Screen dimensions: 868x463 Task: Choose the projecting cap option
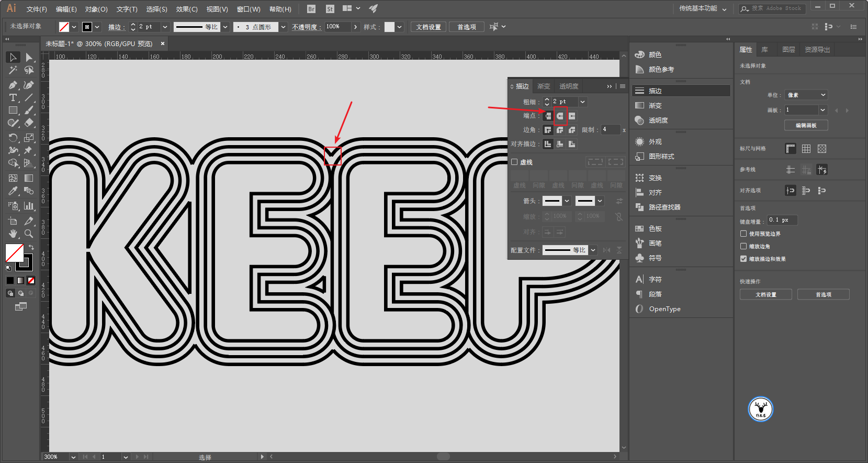572,116
